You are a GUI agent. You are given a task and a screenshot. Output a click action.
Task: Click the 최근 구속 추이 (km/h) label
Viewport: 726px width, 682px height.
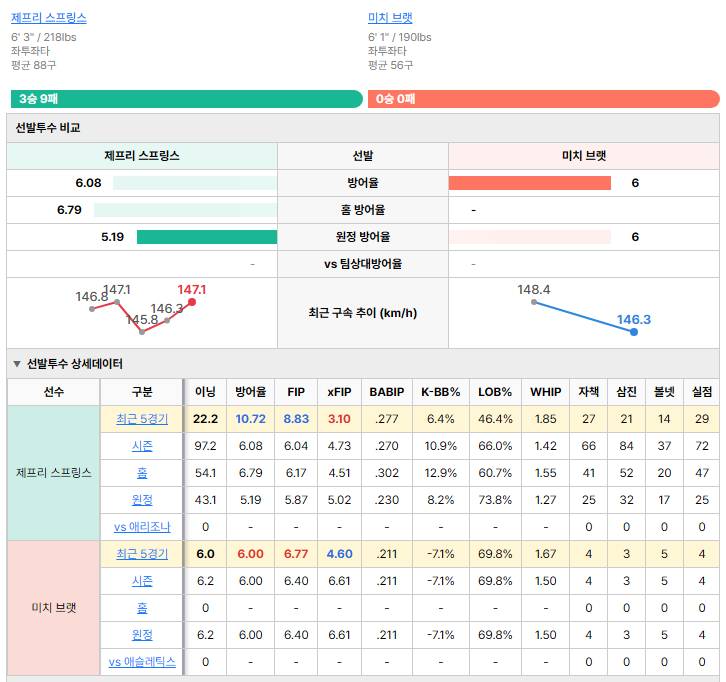click(x=363, y=313)
